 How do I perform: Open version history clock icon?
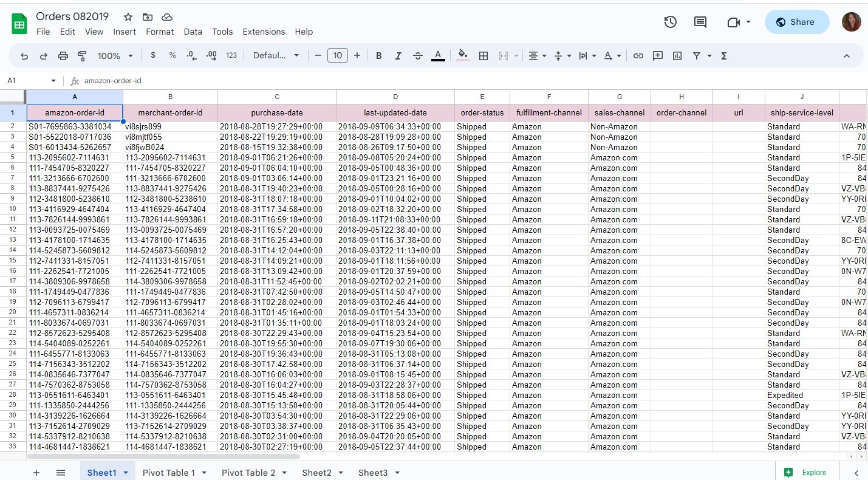671,22
